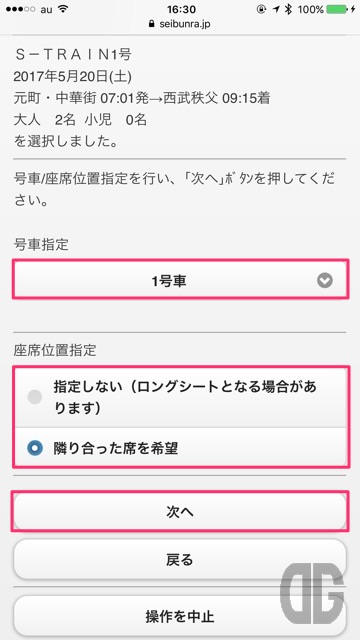Tap the Wi-Fi icon in status bar
The height and width of the screenshot is (640, 360).
[62, 10]
